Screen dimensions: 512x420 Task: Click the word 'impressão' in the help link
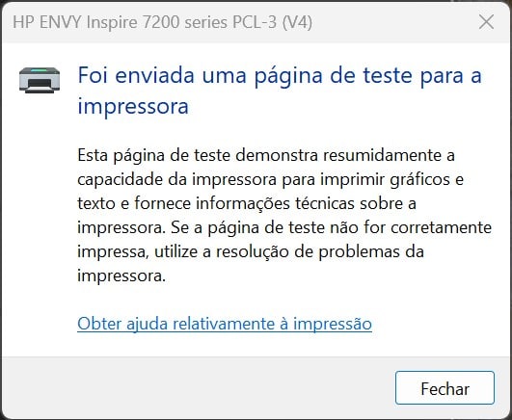pyautogui.click(x=333, y=324)
